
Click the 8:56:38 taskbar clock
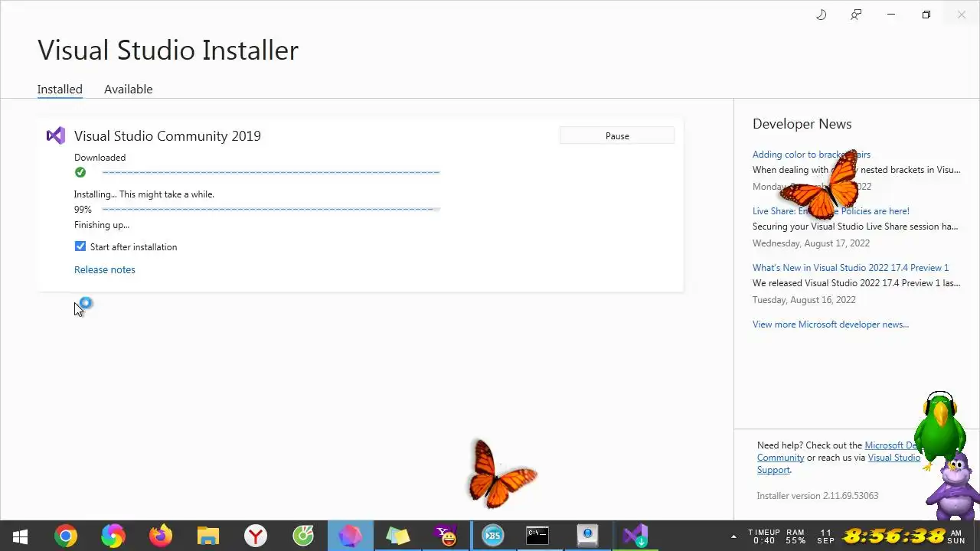coord(894,536)
